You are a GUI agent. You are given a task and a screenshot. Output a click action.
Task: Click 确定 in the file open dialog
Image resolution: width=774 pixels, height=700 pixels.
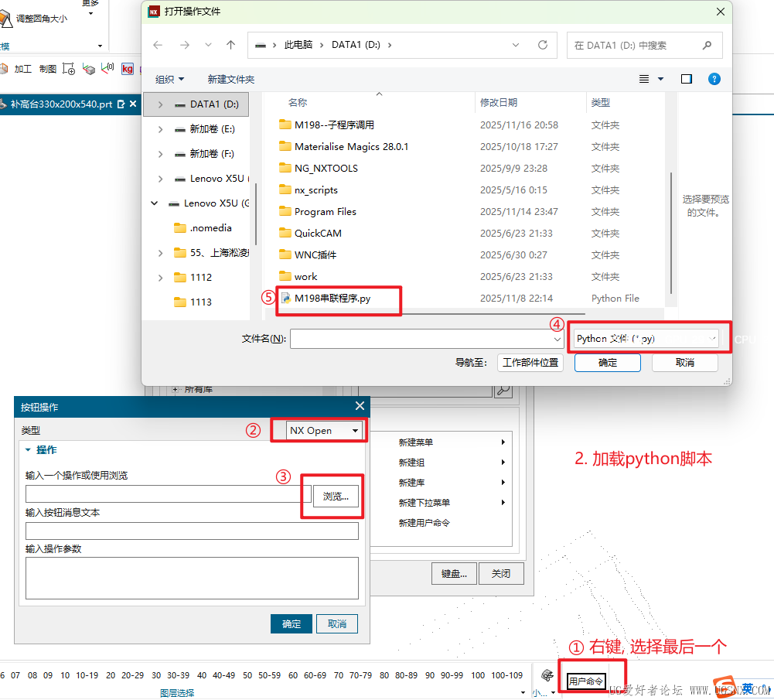click(607, 363)
